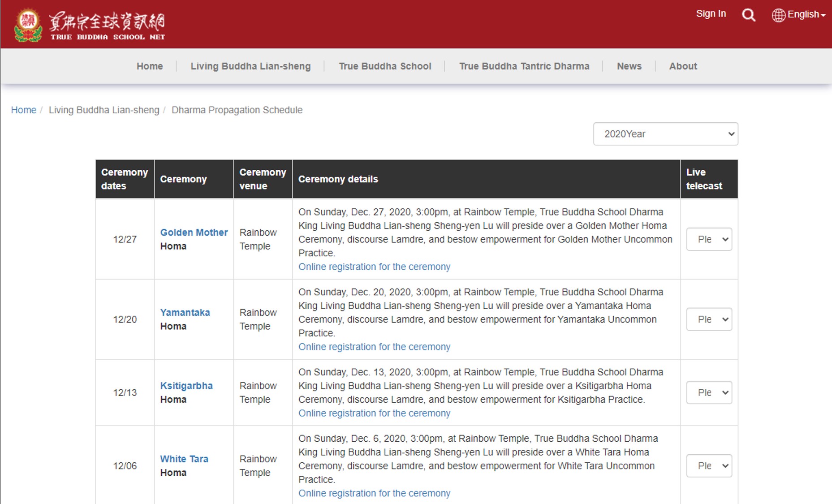Open the Home navigation menu item
832x504 pixels.
coord(150,66)
